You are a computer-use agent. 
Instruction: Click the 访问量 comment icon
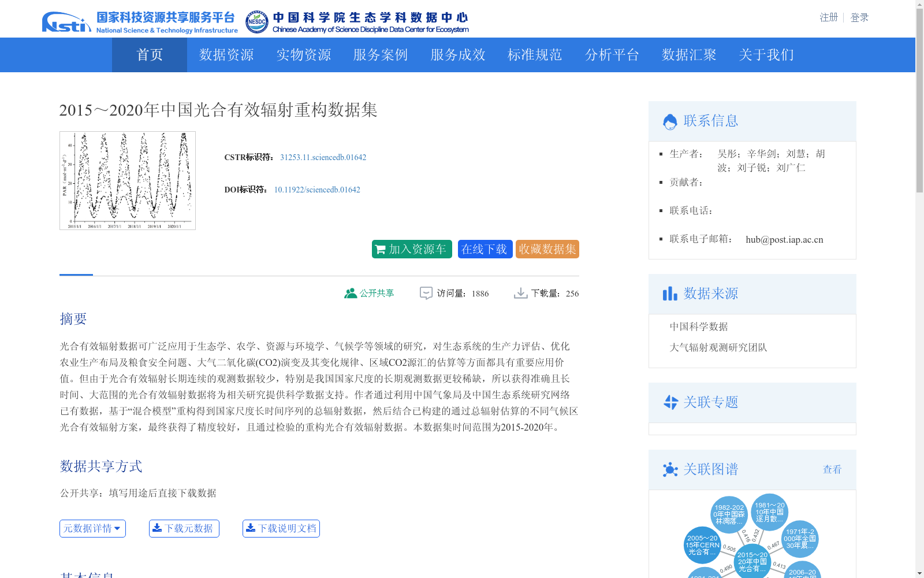pyautogui.click(x=426, y=293)
